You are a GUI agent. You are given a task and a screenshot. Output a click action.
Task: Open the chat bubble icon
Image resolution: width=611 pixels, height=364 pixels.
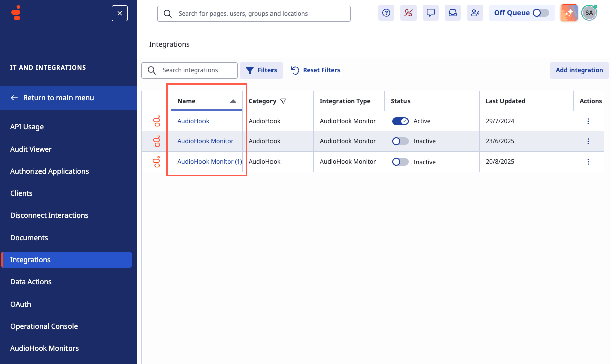tap(431, 13)
